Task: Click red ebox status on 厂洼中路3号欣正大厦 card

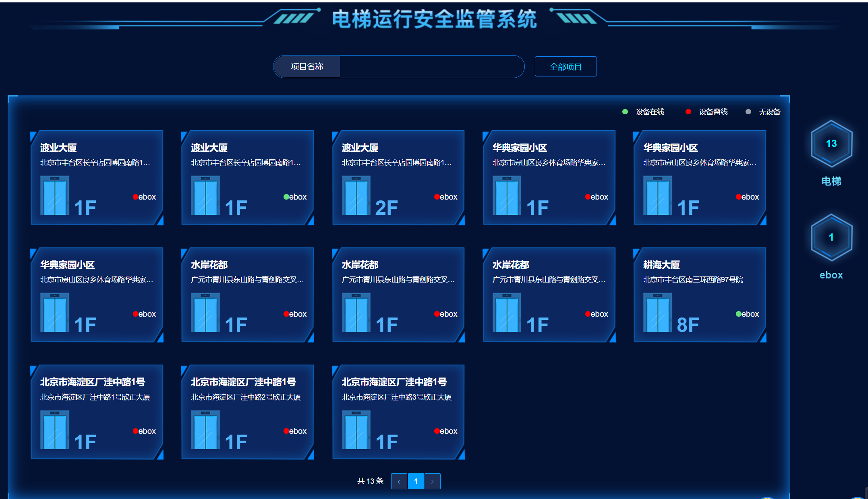Action: (446, 431)
